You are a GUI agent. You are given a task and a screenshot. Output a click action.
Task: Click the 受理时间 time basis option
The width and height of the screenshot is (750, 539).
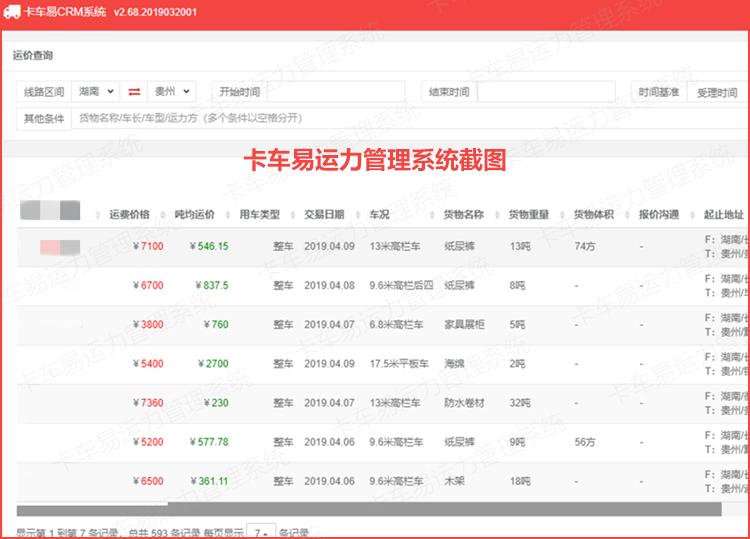click(x=716, y=92)
